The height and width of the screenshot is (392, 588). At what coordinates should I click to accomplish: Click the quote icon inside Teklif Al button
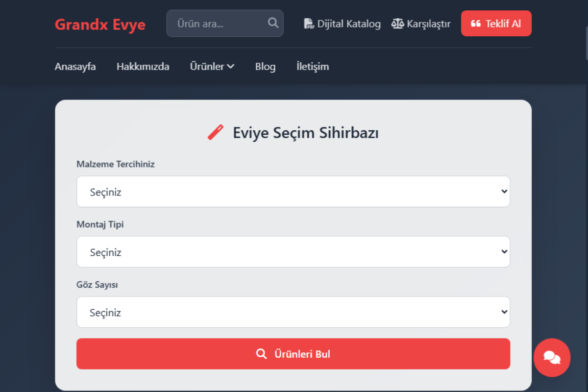click(477, 23)
